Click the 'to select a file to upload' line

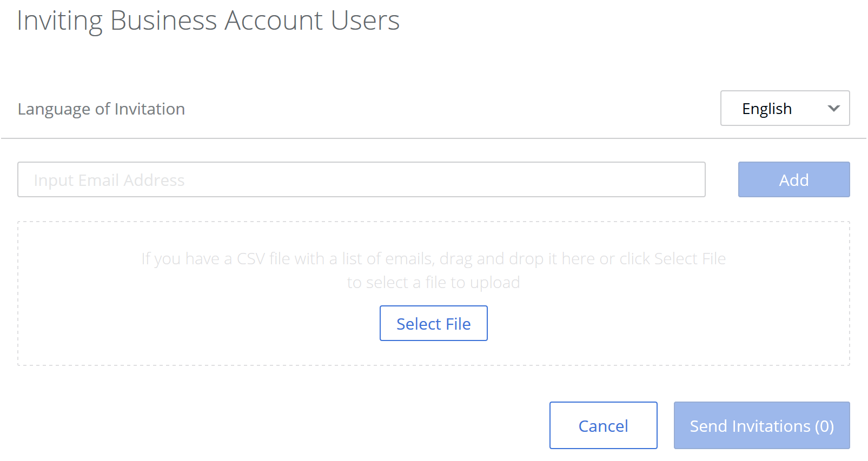433,283
